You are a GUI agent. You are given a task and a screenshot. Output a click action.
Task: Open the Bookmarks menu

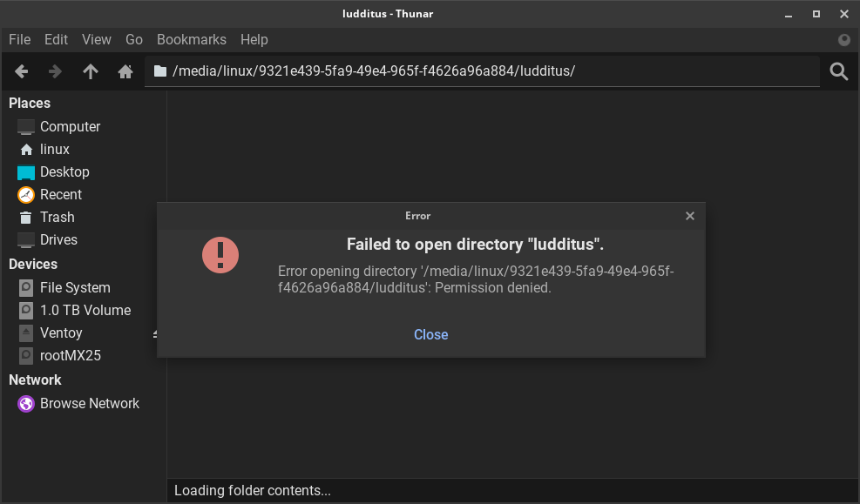point(191,39)
